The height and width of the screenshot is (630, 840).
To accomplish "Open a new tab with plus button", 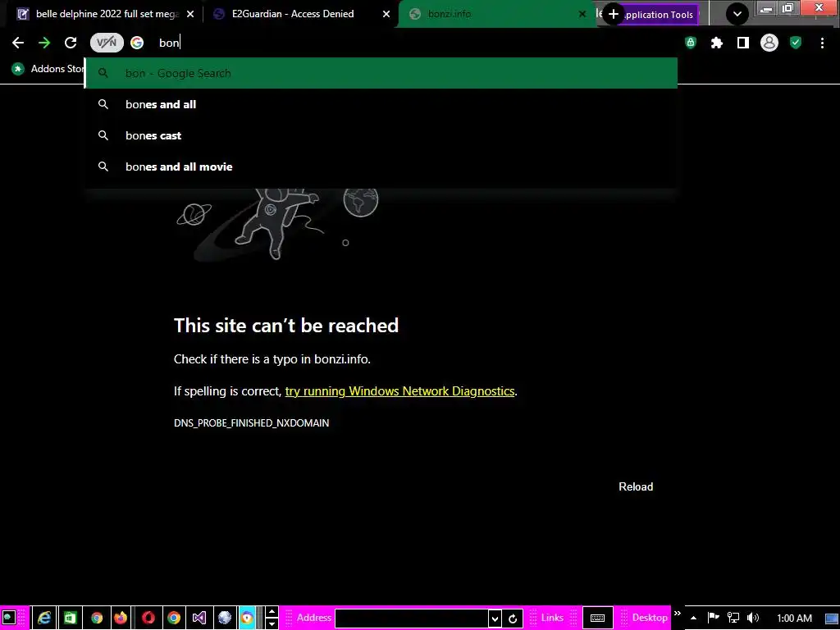I will 614,15.
